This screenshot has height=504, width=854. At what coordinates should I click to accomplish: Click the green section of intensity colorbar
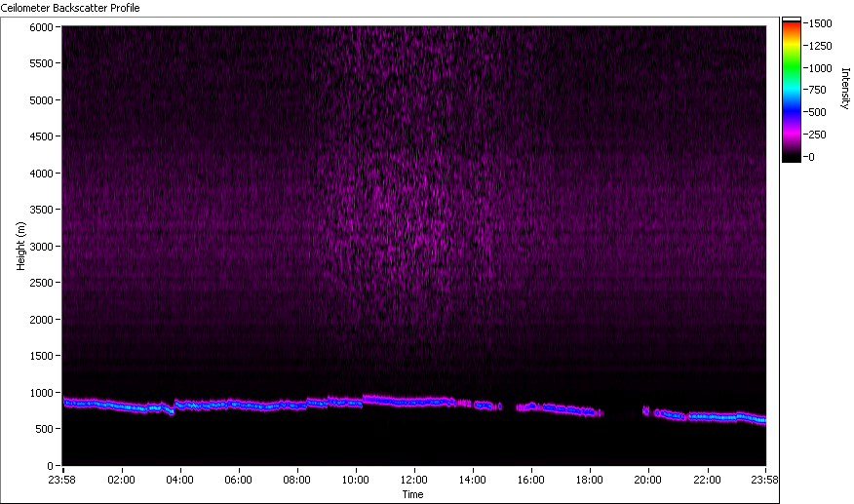click(x=792, y=68)
